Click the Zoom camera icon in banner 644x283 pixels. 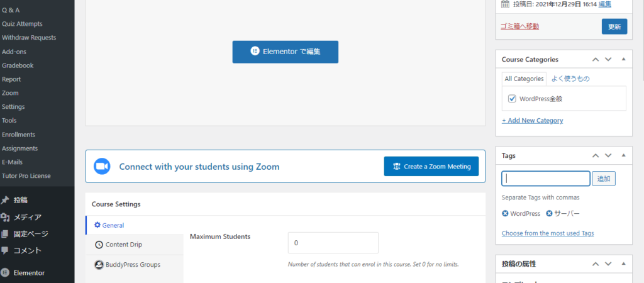102,167
